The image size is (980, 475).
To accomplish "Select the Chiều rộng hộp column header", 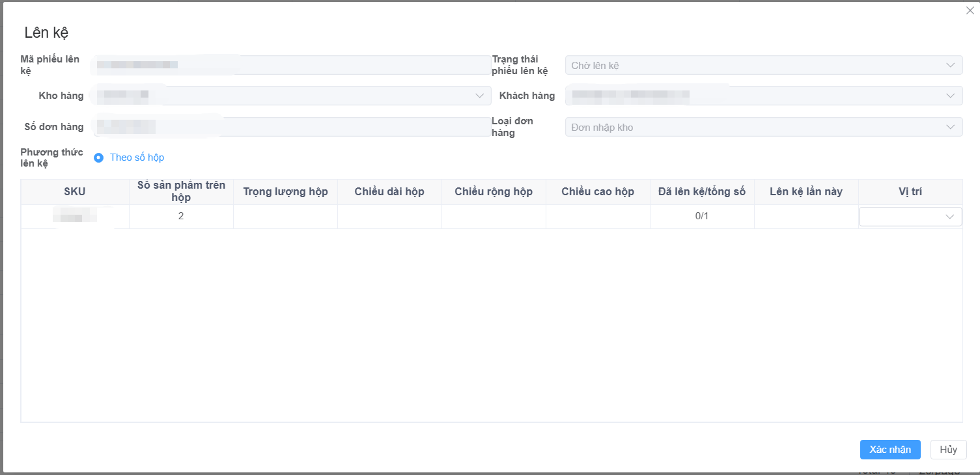I will tap(494, 192).
